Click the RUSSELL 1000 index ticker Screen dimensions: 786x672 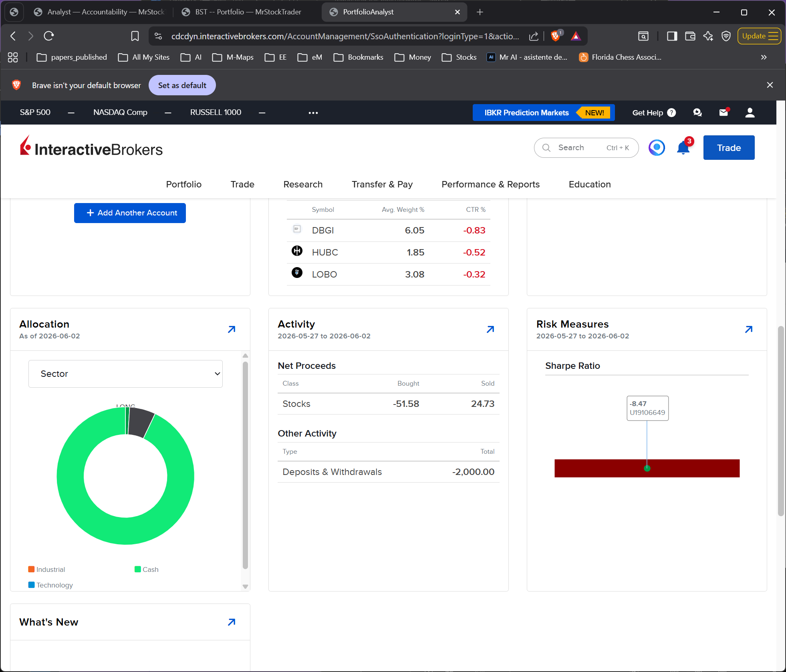point(216,113)
